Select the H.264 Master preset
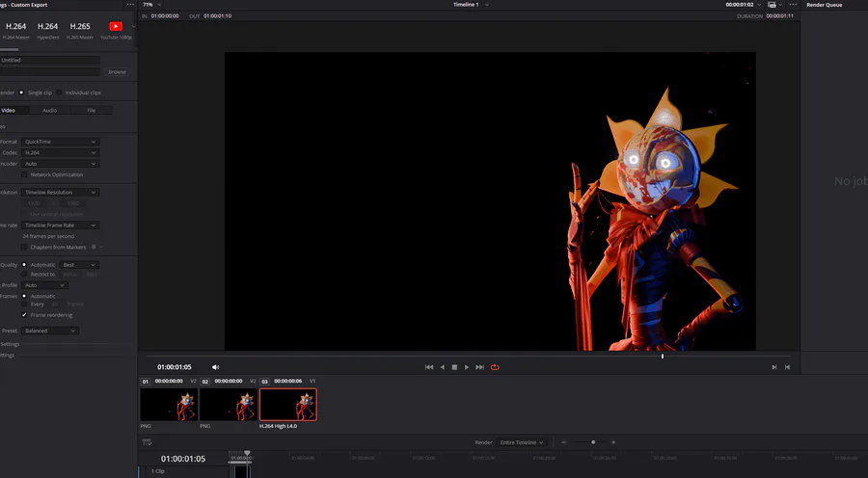The width and height of the screenshot is (868, 478). point(15,31)
